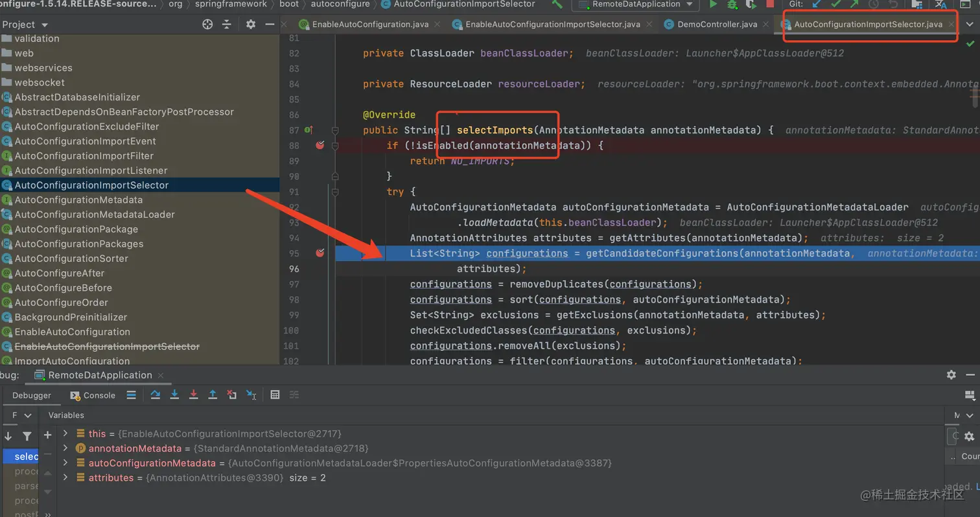Click the 'springframework' breadcrumb

pos(231,4)
